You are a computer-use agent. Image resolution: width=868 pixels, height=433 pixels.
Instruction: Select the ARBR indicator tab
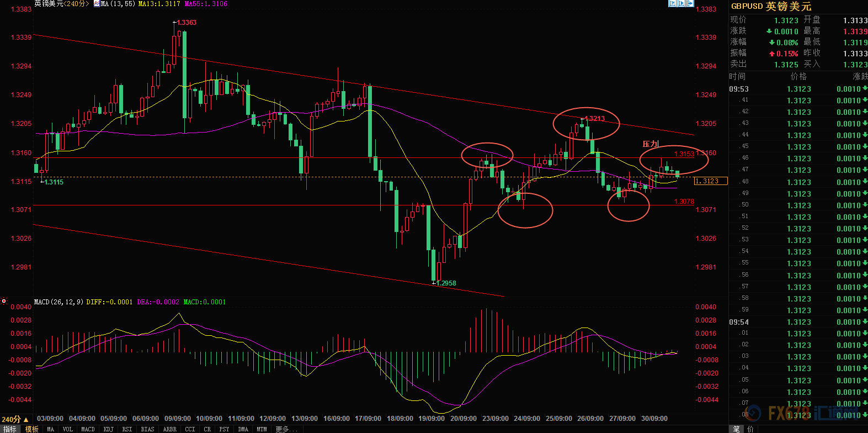coord(170,429)
